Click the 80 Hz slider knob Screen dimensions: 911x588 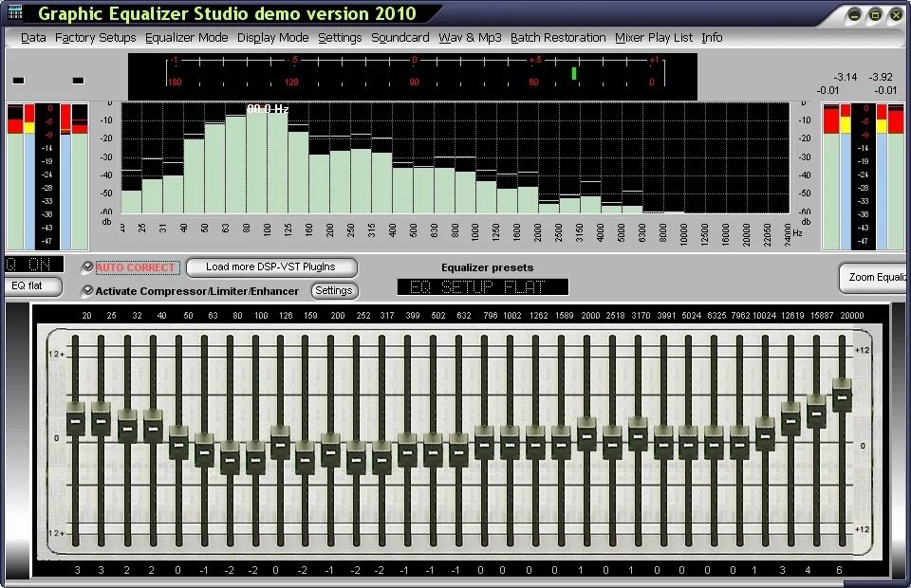point(230,459)
